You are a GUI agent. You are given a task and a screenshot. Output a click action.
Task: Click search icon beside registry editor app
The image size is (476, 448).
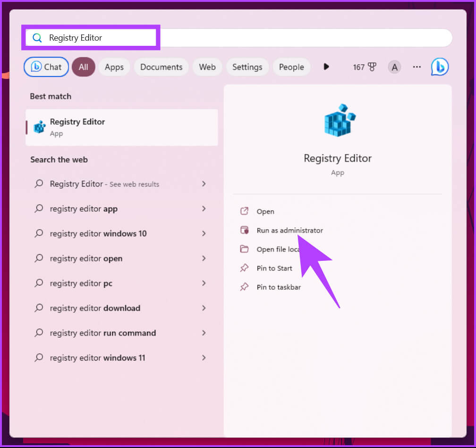tap(39, 208)
